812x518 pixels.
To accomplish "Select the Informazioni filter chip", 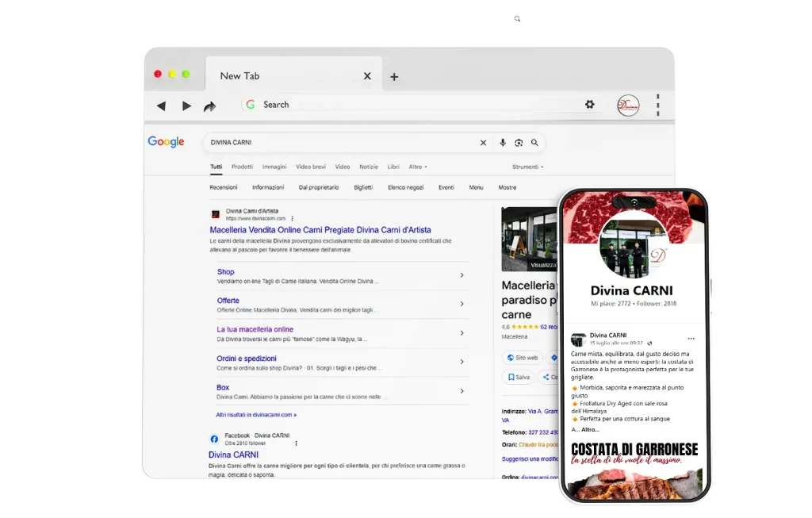I will (x=268, y=187).
